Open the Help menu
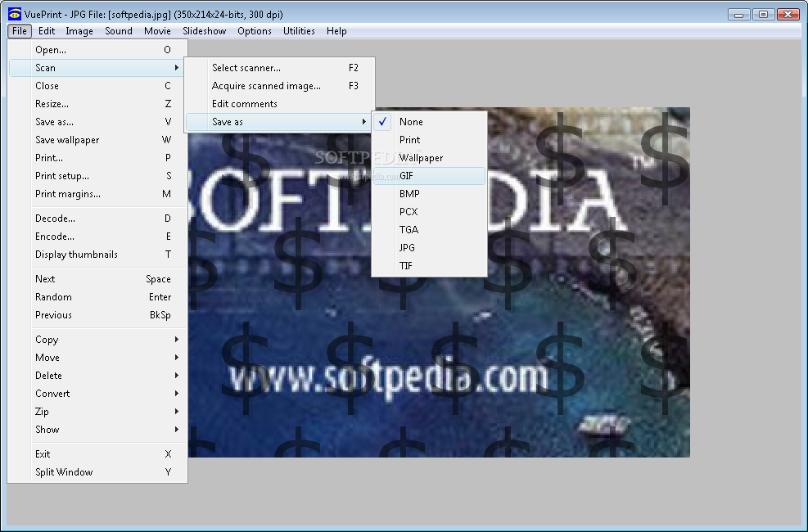 pos(336,31)
